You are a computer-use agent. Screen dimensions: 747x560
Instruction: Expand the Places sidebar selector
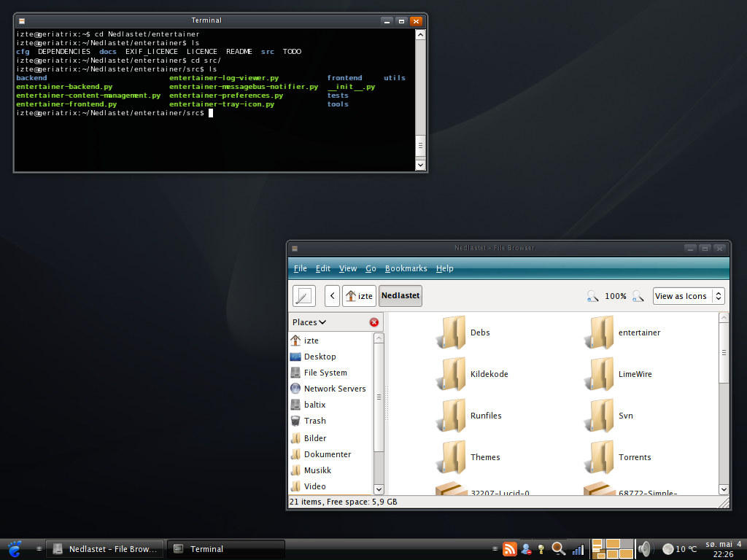309,322
